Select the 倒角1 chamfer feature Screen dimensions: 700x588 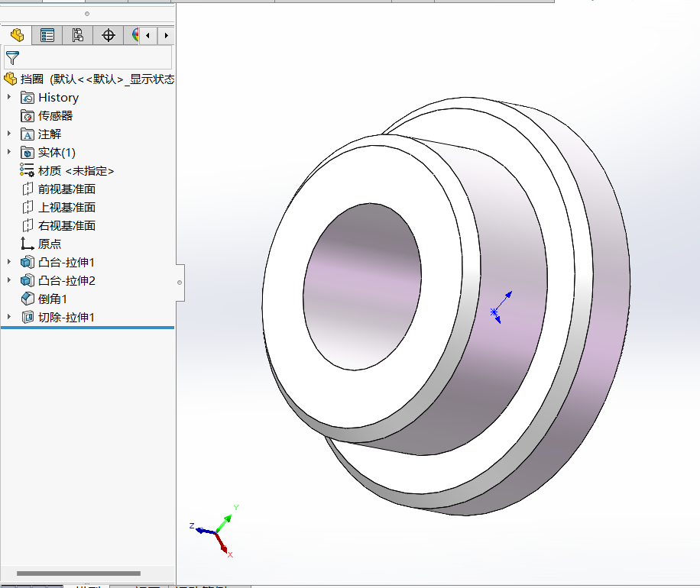click(x=53, y=299)
